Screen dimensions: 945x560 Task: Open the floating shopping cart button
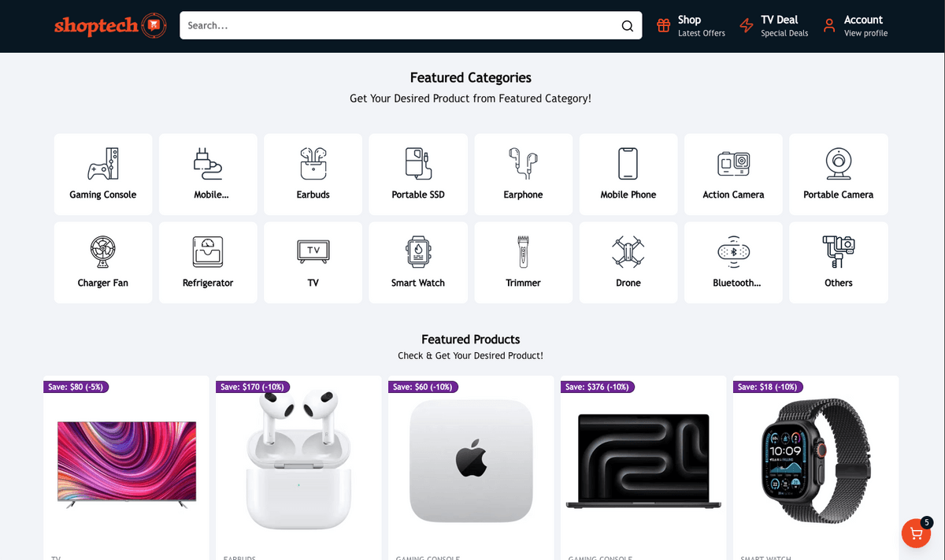916,533
